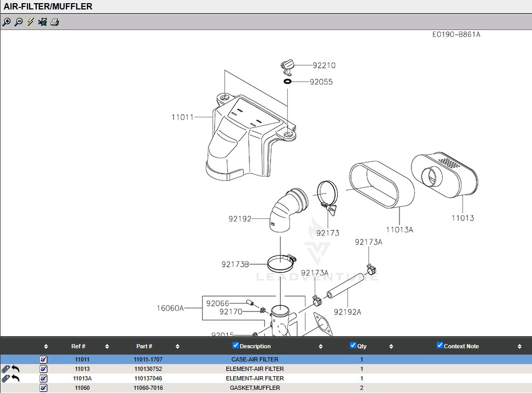This screenshot has height=393, width=532.
Task: Click the Ref # column header
Action: 78,346
